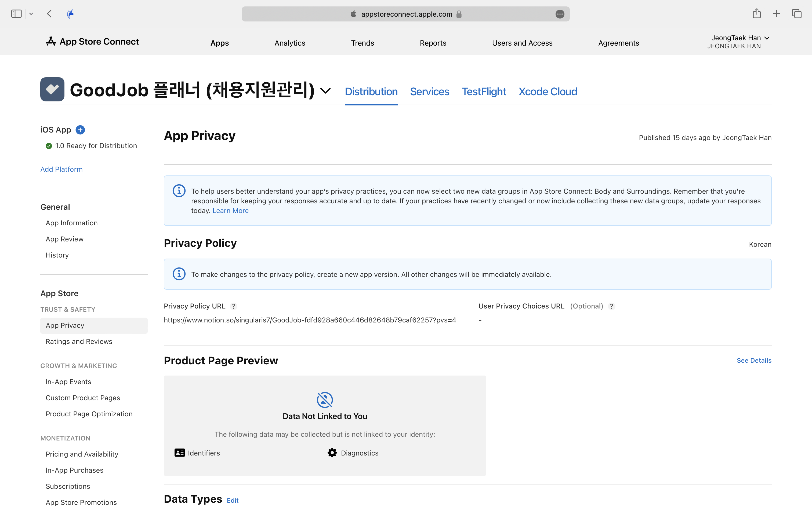The width and height of the screenshot is (812, 507).
Task: Show tab overview icon
Action: coord(797,14)
